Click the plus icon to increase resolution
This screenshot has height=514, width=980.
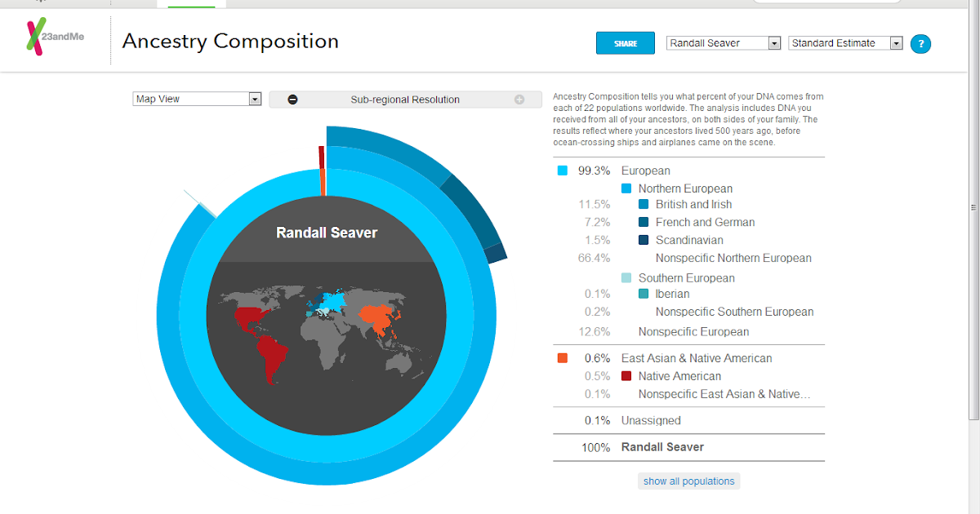point(519,99)
